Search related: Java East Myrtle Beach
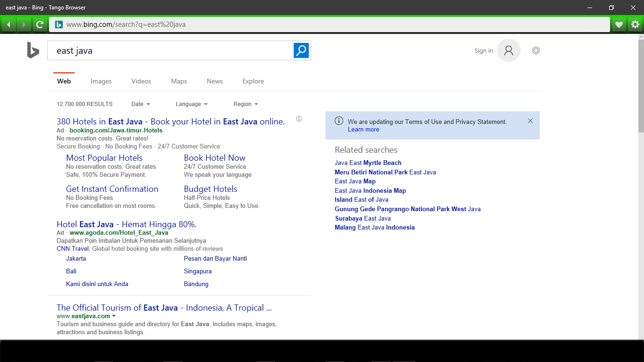This screenshot has height=362, width=644. click(368, 163)
